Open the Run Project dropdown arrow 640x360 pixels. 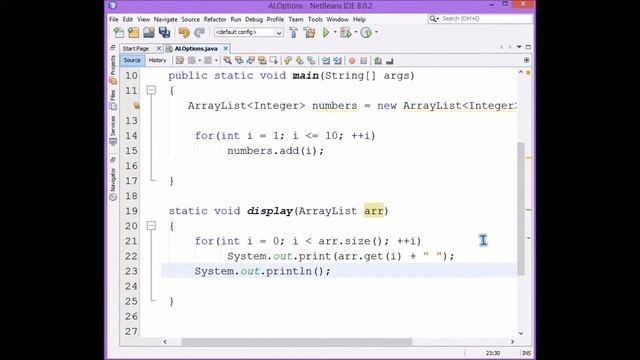pyautogui.click(x=335, y=32)
